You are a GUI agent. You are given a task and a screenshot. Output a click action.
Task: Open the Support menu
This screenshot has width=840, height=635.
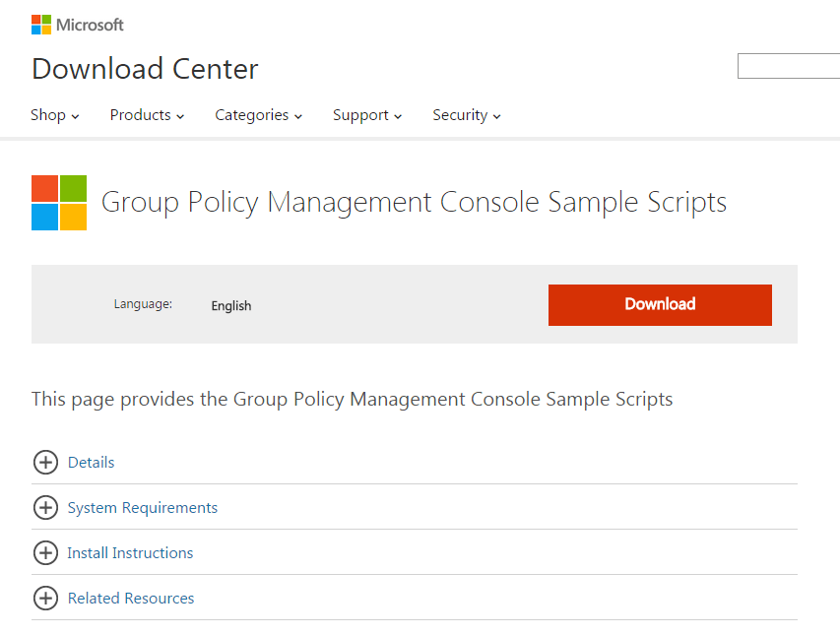367,115
